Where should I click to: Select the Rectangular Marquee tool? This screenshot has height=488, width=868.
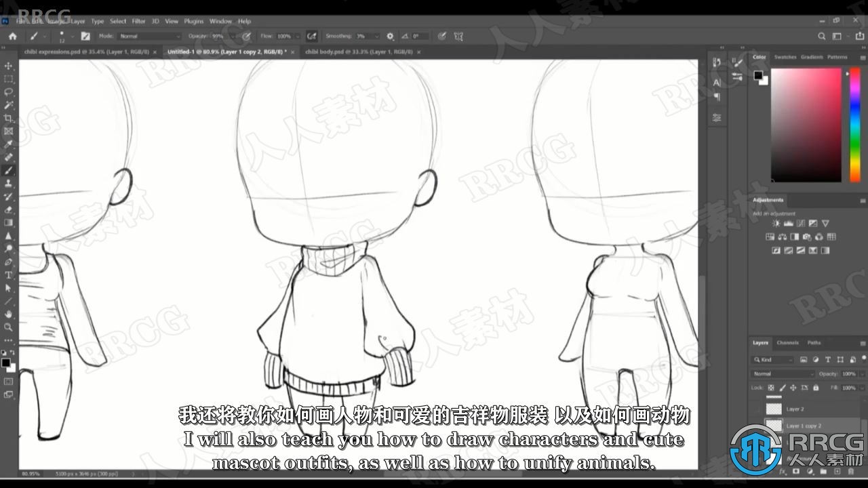pos(9,79)
